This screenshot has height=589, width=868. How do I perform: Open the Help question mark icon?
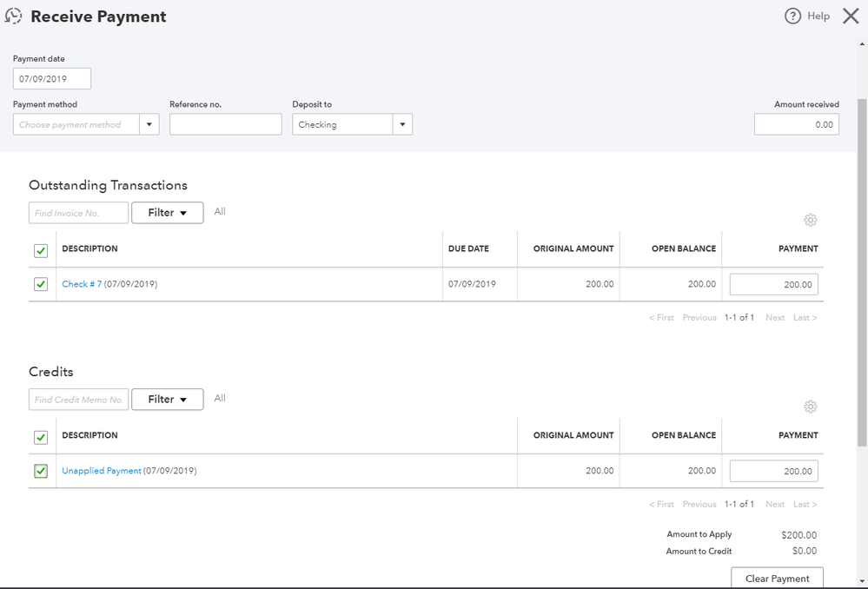[x=792, y=17]
